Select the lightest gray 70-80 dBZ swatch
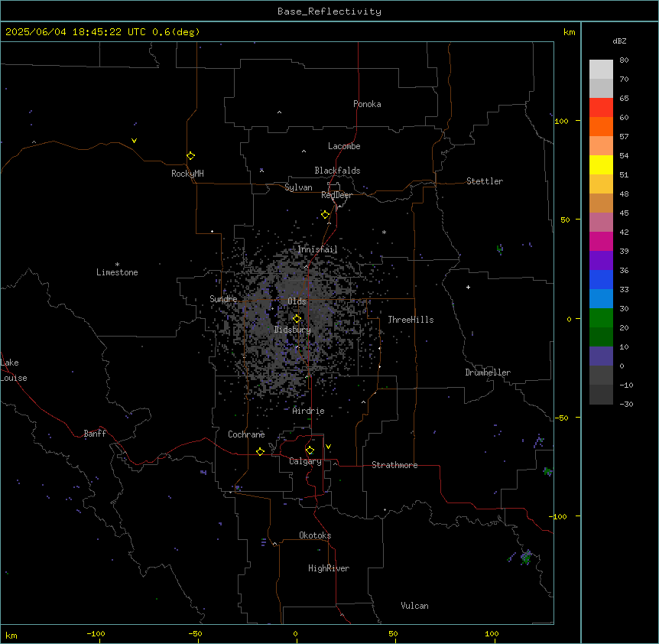Viewport: 659px width, 644px height. click(601, 70)
